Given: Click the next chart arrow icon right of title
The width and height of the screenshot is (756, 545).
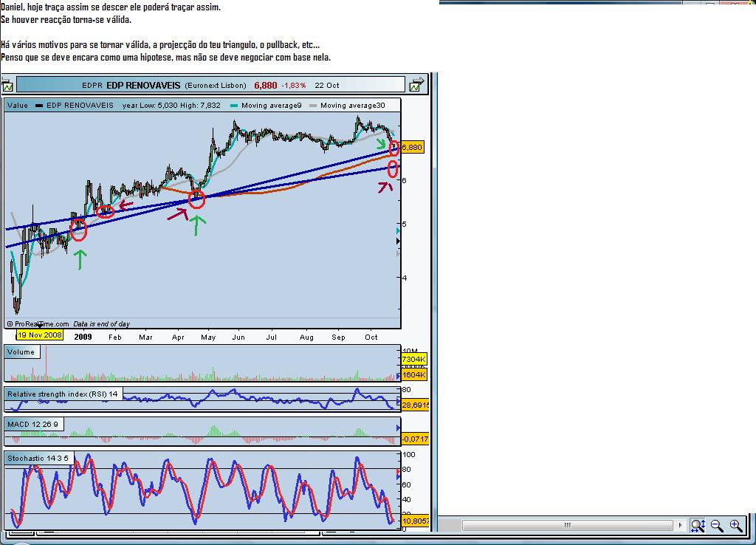Looking at the screenshot, I should pos(417,84).
